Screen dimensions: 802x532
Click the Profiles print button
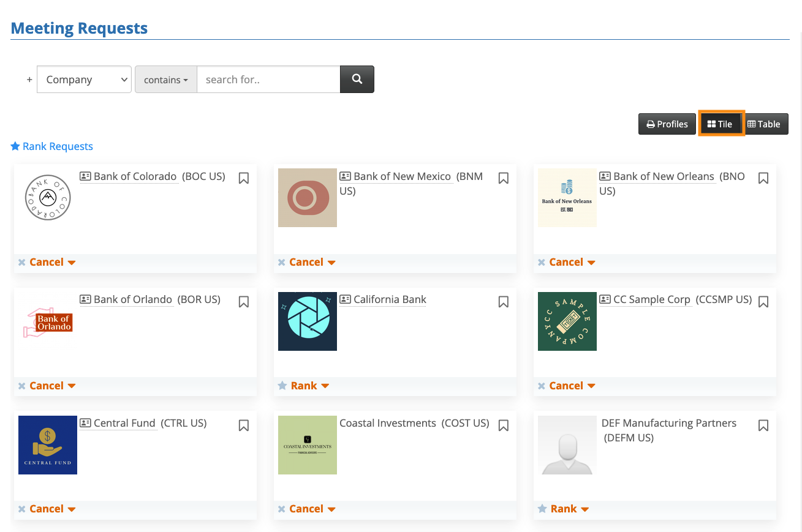667,124
